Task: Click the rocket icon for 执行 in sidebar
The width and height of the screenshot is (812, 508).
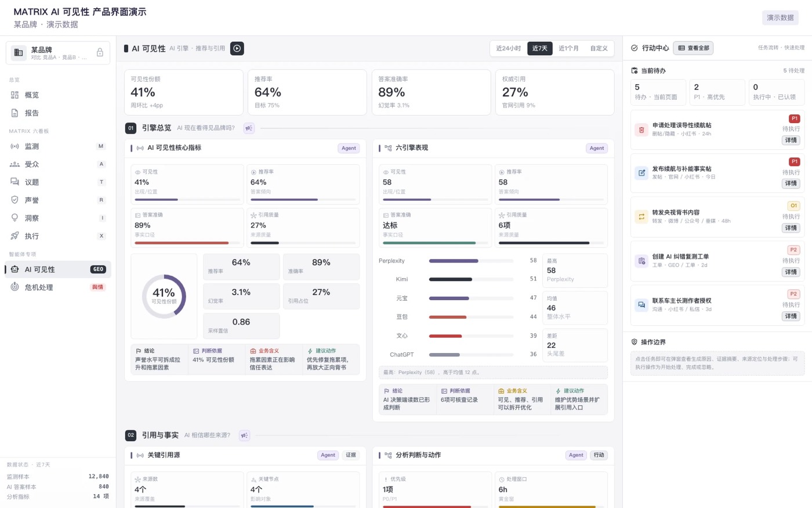Action: 15,236
